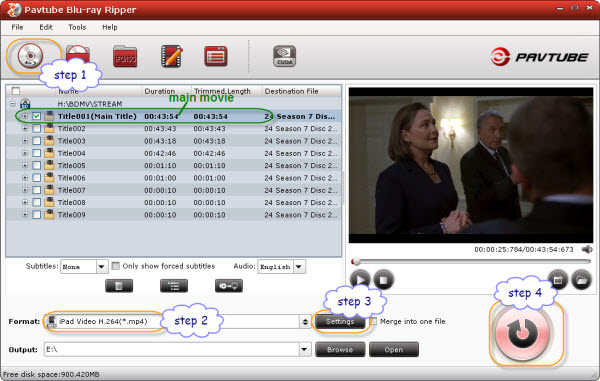Mute the preview volume speaker
The image size is (600, 381).
(x=587, y=250)
